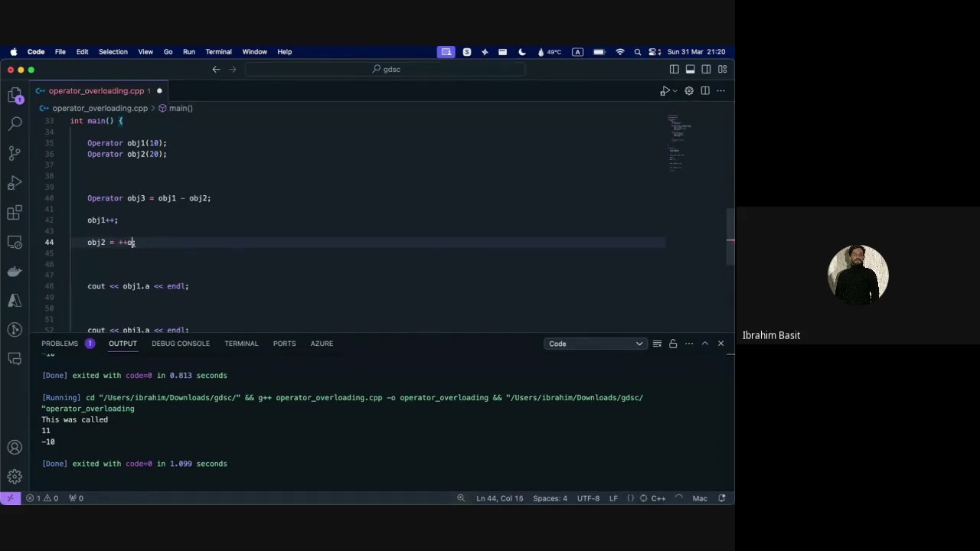This screenshot has height=551, width=980.
Task: Click the remote window status bar button
Action: pos(10,498)
